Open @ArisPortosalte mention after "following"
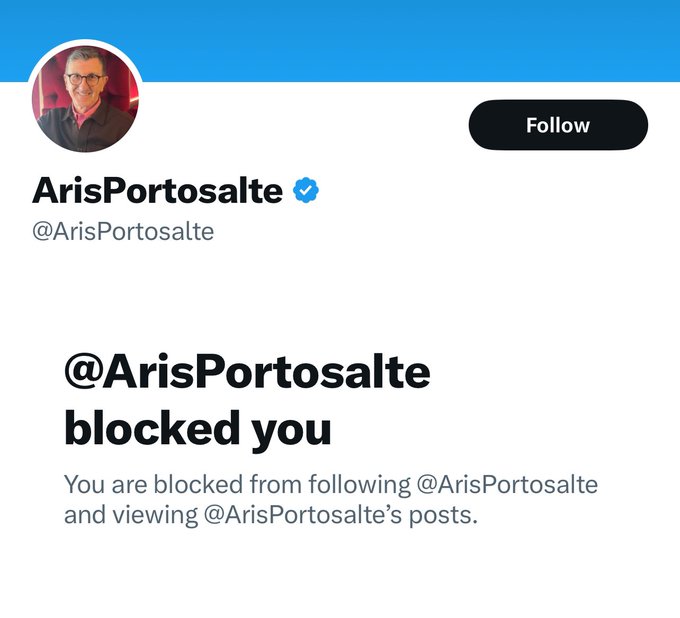Screen dimensions: 680x618 (x=506, y=486)
